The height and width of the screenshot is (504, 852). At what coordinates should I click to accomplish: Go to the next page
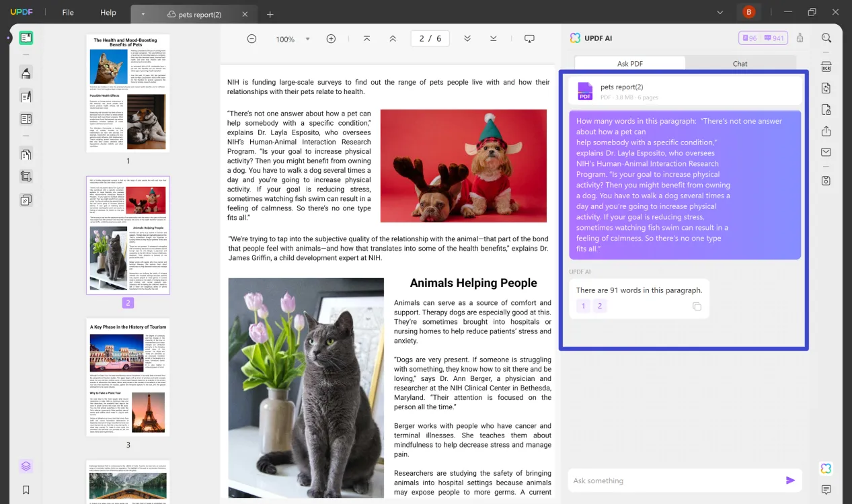click(x=467, y=39)
